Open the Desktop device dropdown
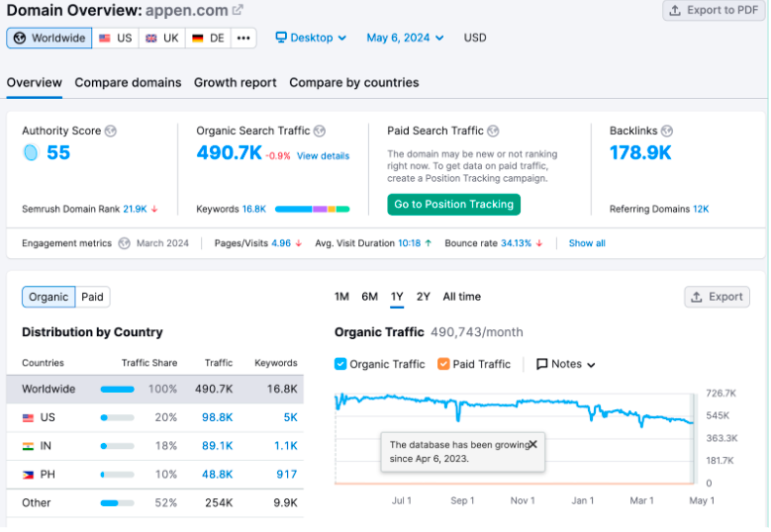Viewport: 771px width, 532px height. [x=311, y=38]
